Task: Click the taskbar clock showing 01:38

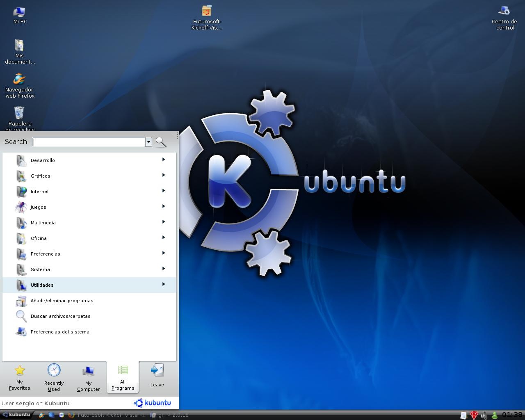Action: (512, 415)
